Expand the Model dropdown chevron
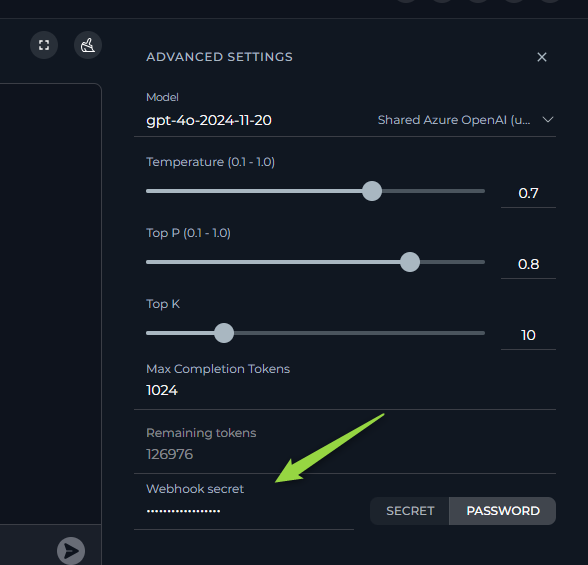588x565 pixels. click(548, 120)
